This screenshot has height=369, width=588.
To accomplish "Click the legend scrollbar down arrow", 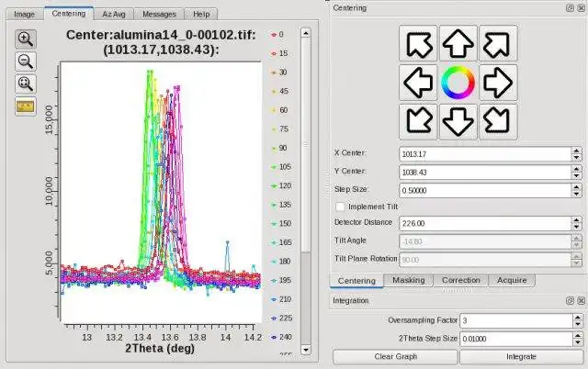I will tap(306, 350).
